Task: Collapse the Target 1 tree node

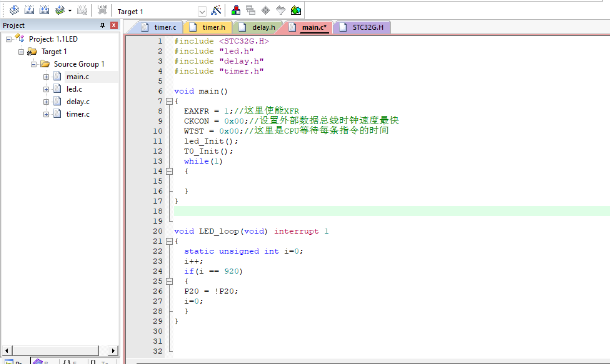Action: (x=21, y=52)
